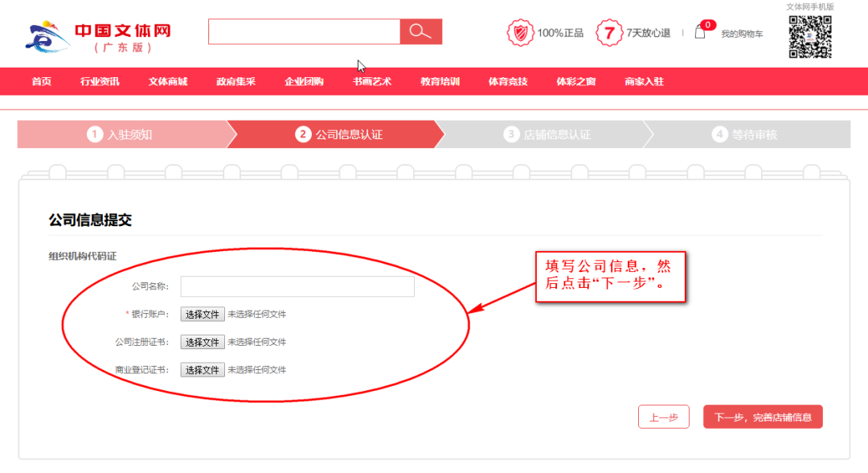Image resolution: width=868 pixels, height=473 pixels.
Task: Choose file for 商业登记证书
Action: pyautogui.click(x=203, y=369)
